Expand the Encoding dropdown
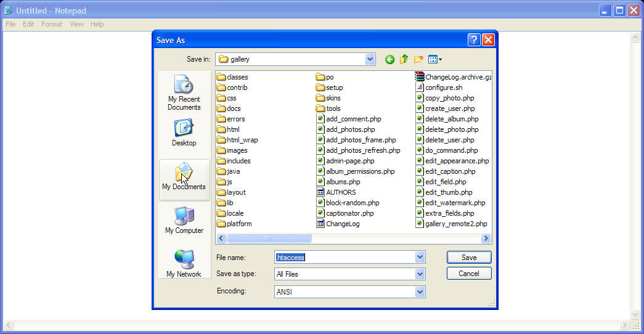Image resolution: width=644 pixels, height=334 pixels. point(420,291)
